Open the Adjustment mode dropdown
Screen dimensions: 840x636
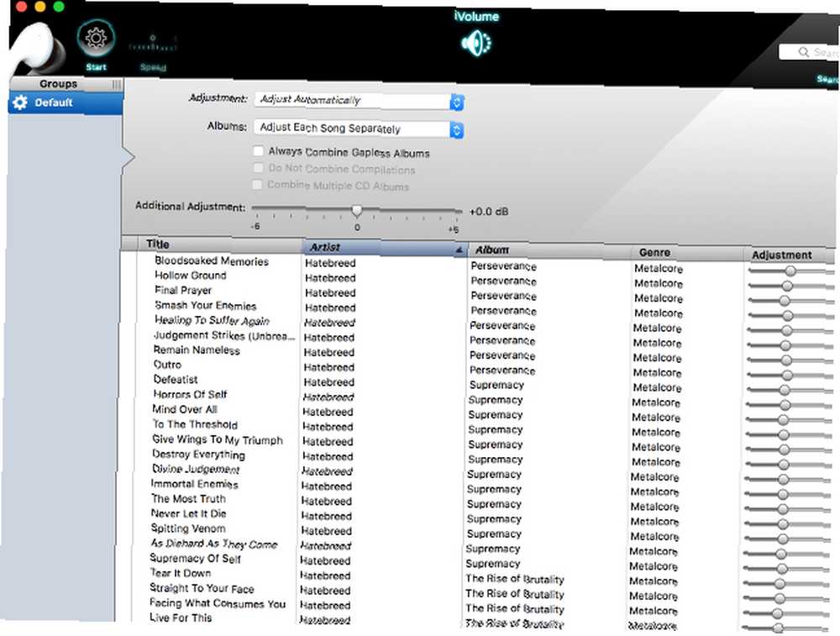359,101
